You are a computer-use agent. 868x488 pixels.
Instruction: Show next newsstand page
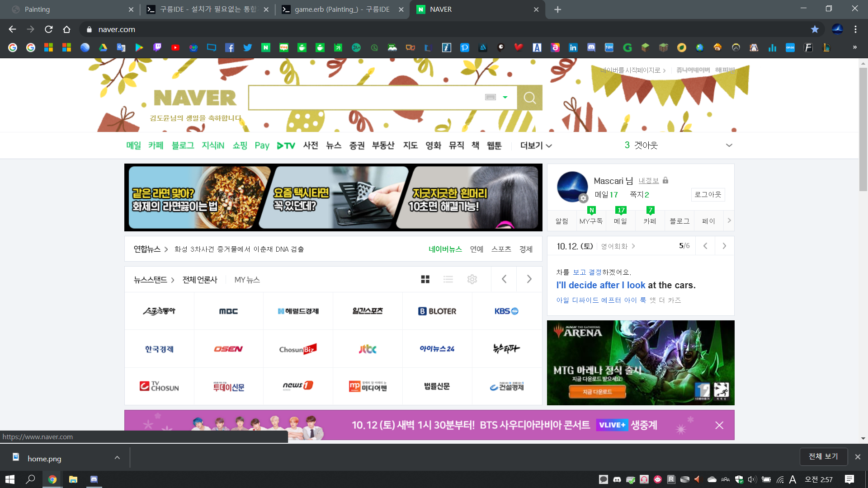click(529, 279)
